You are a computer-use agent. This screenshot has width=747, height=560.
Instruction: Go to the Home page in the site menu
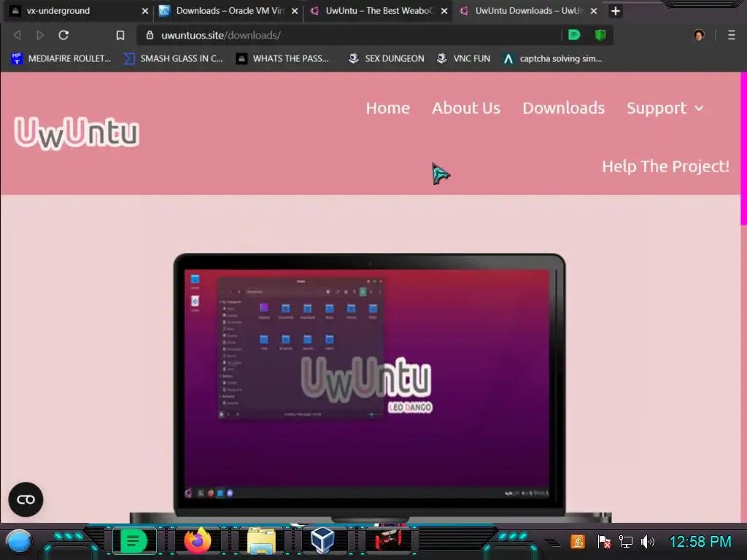pyautogui.click(x=388, y=108)
